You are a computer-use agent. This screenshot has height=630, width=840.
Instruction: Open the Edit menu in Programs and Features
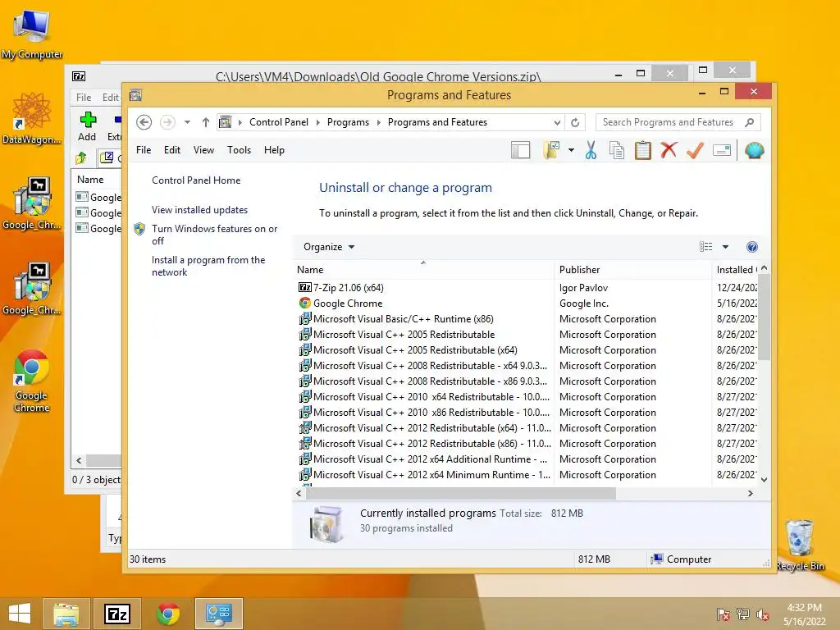(172, 150)
